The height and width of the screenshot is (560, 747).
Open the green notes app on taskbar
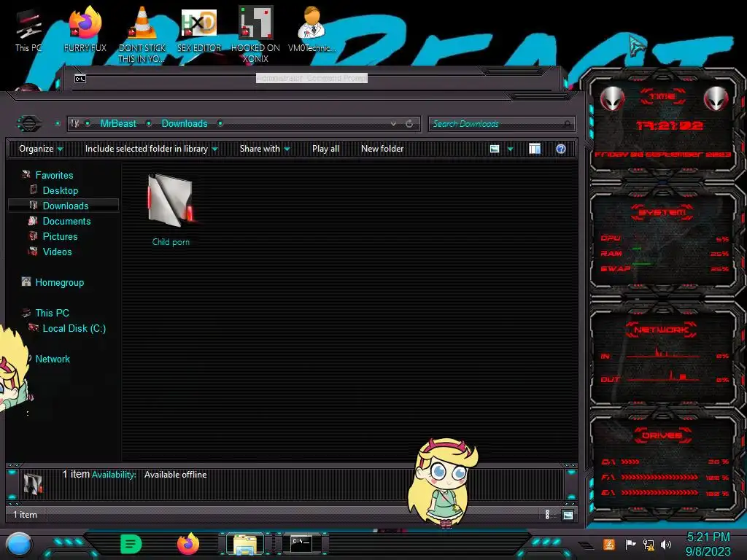(x=131, y=544)
